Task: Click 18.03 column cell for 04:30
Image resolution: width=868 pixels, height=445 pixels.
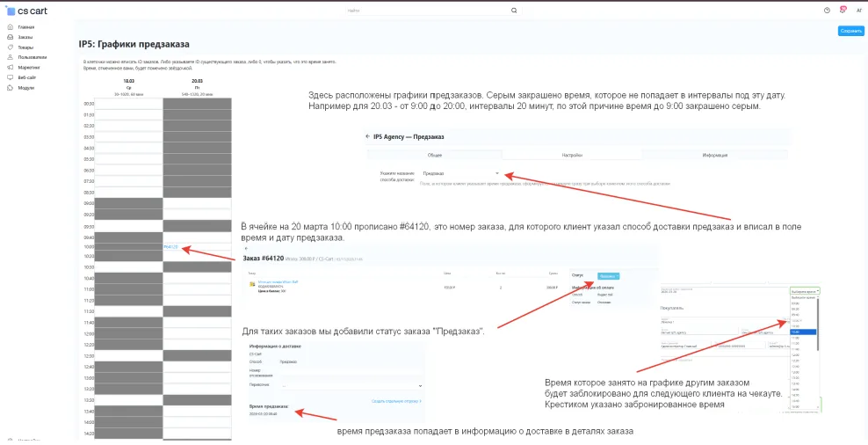Action: [128, 148]
